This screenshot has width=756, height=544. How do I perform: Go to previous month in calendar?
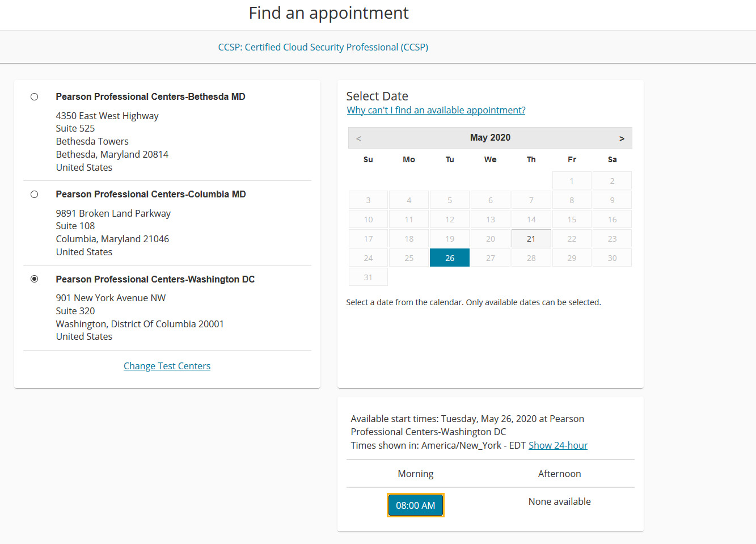coord(358,138)
